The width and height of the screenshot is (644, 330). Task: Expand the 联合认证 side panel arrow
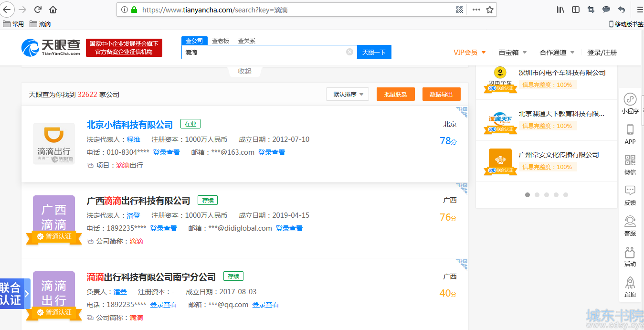[27, 294]
